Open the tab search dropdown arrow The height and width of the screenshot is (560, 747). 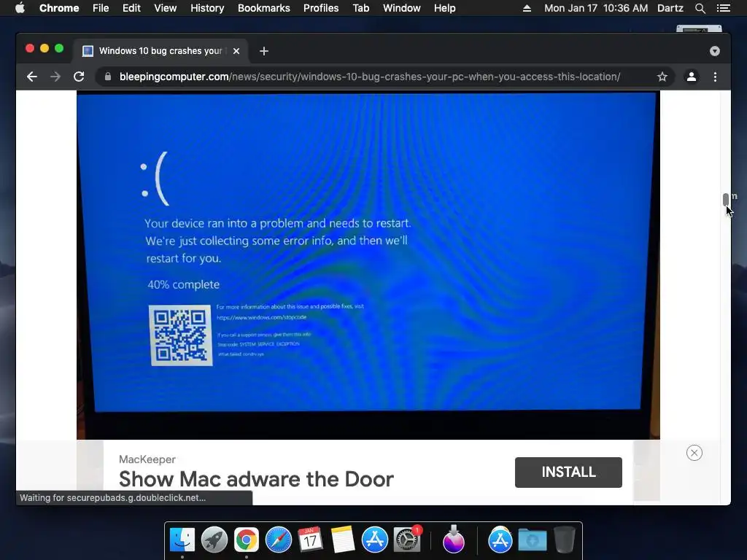pos(715,51)
